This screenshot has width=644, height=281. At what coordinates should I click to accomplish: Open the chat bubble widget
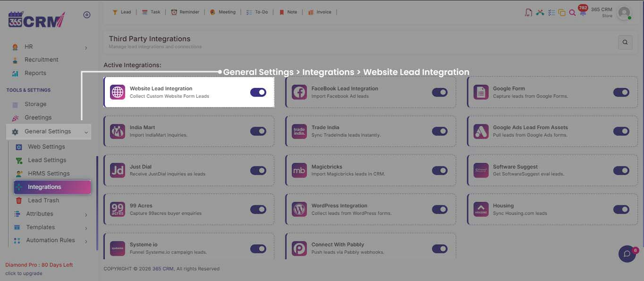point(627,254)
